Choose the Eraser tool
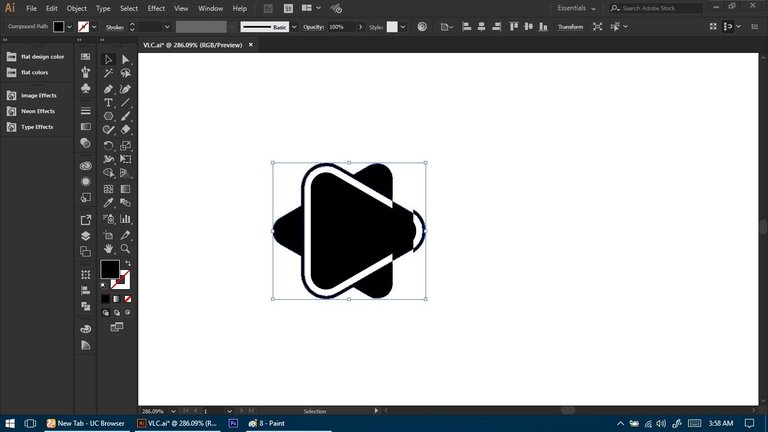Image resolution: width=768 pixels, height=432 pixels. point(125,130)
